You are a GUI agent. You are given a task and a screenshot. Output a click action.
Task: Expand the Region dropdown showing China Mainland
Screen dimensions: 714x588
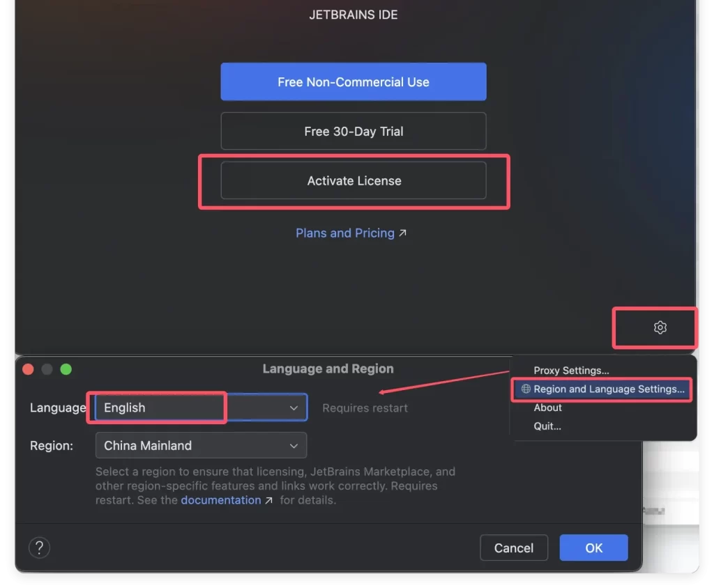pyautogui.click(x=201, y=445)
